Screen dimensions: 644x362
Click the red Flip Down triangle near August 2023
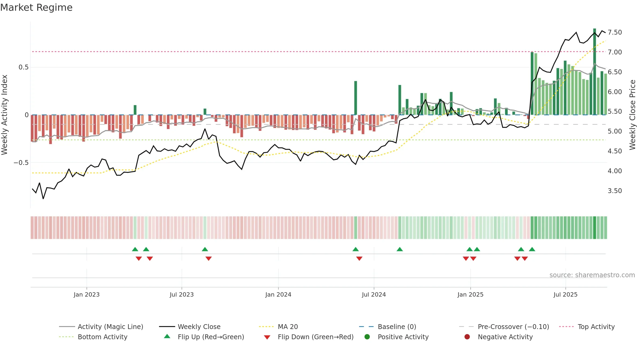coord(208,258)
